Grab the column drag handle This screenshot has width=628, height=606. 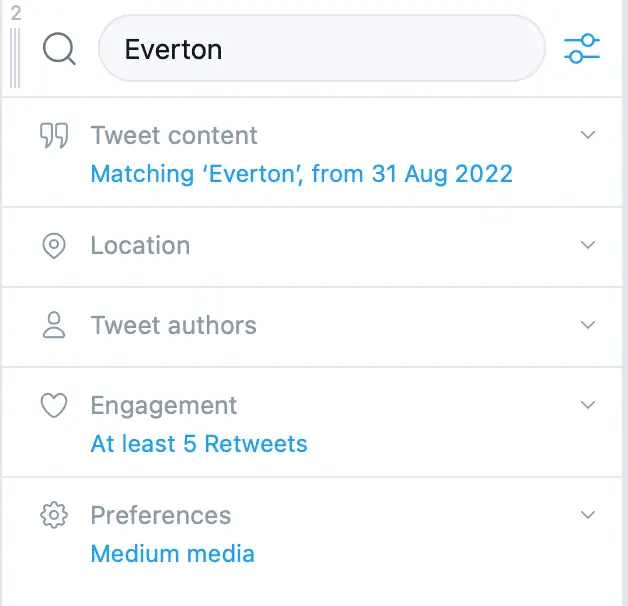pyautogui.click(x=15, y=56)
